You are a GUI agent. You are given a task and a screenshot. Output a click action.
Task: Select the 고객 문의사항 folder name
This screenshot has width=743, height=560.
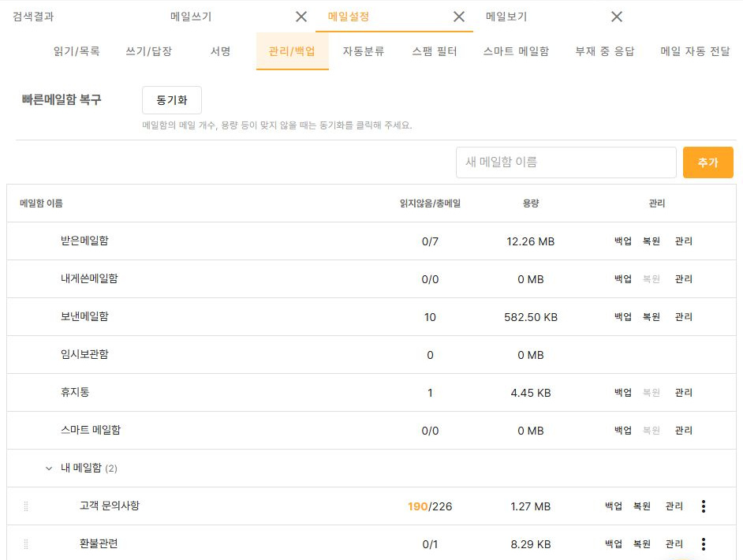tap(110, 506)
